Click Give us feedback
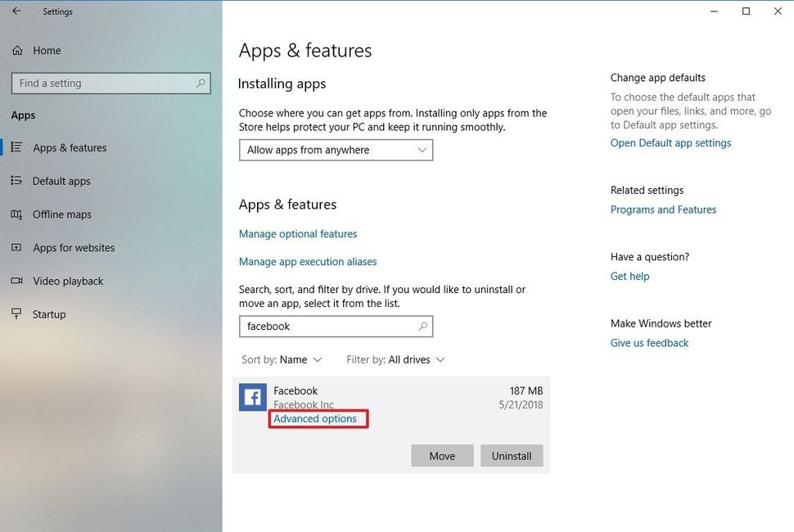This screenshot has height=532, width=794. (x=649, y=342)
